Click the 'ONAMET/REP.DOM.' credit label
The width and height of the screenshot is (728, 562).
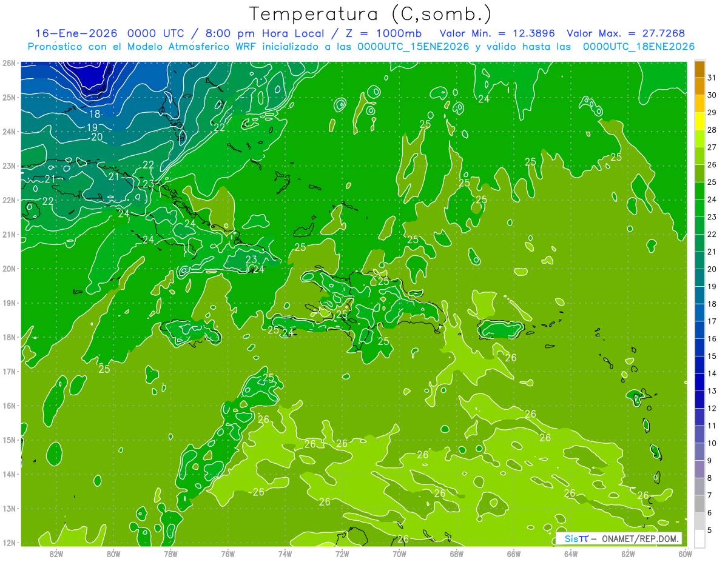pos(641,538)
